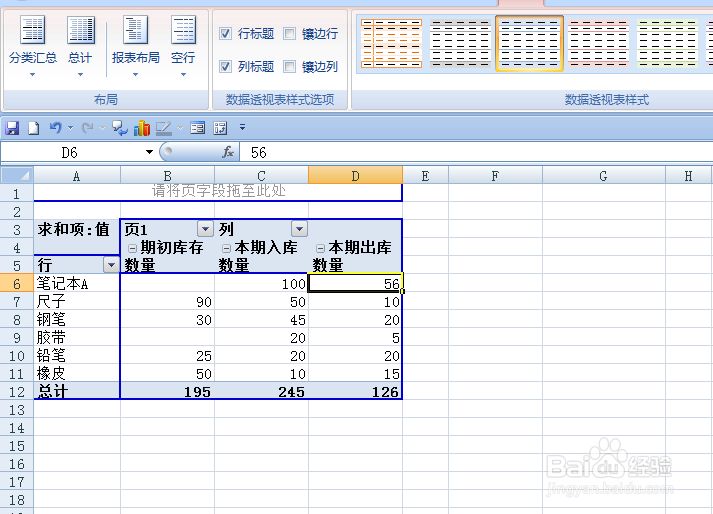Viewport: 713px width, 514px height.
Task: Click the page field drop area in row 1
Action: [218, 192]
